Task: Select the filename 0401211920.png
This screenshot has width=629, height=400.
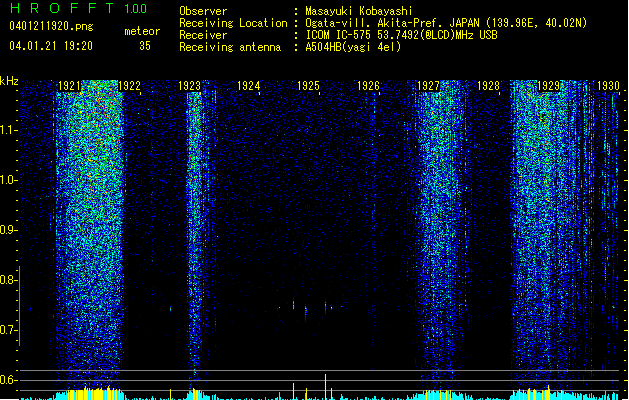Action: (51, 26)
